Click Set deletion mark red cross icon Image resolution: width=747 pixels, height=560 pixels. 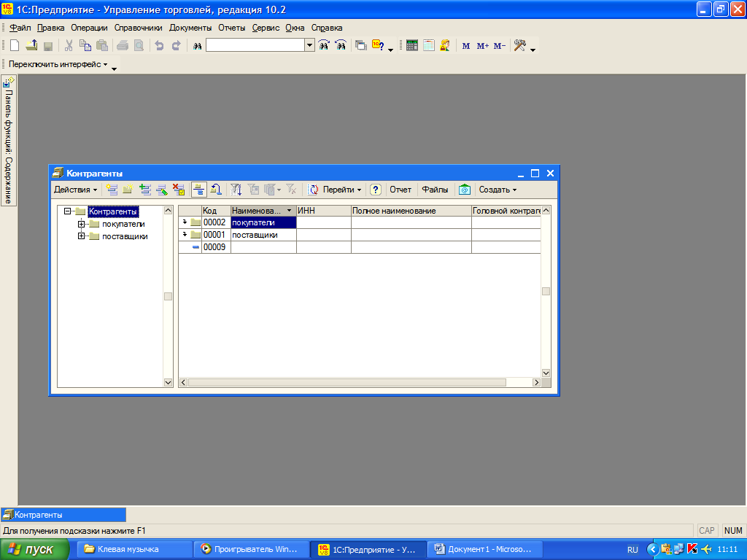(179, 190)
